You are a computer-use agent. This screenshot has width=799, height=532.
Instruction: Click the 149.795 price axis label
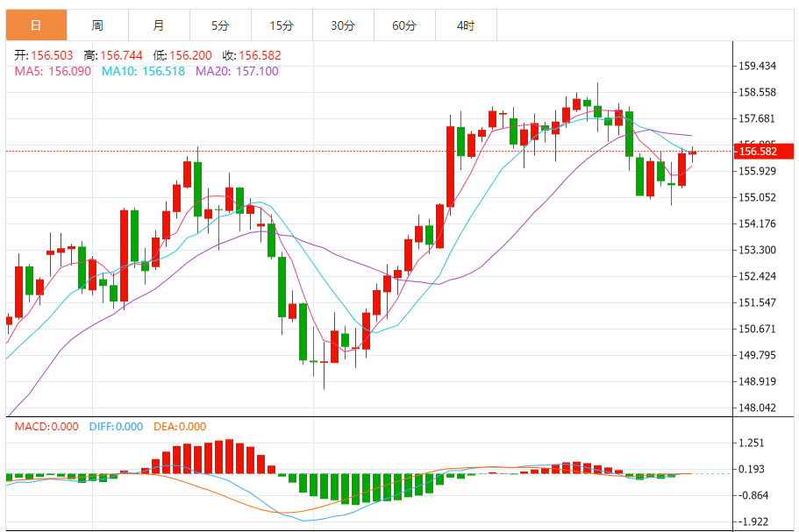point(757,355)
